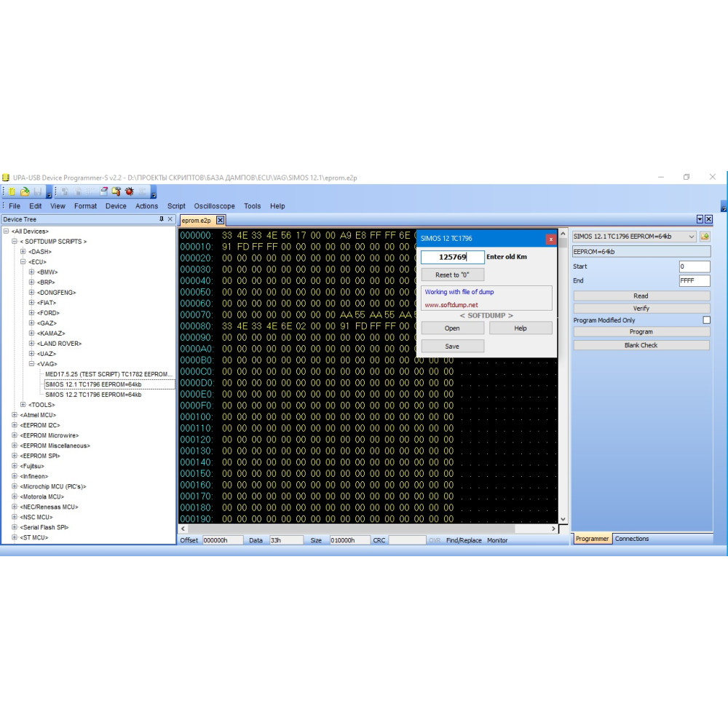Image resolution: width=728 pixels, height=728 pixels.
Task: Click the Read button
Action: [x=641, y=296]
